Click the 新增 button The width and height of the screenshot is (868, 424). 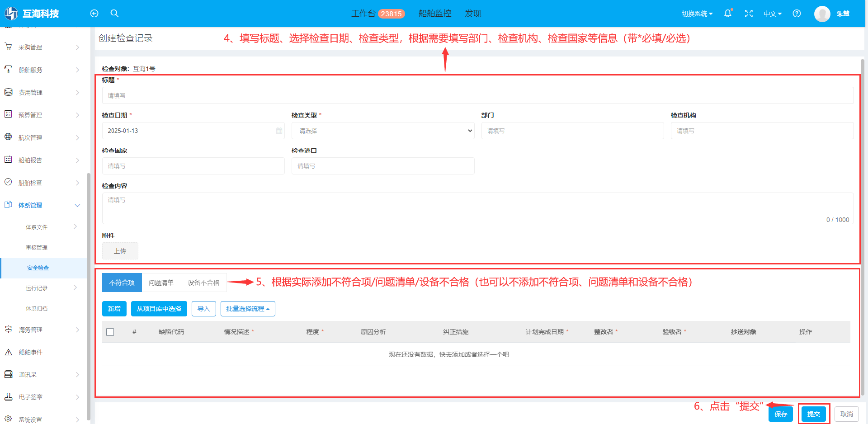click(114, 309)
